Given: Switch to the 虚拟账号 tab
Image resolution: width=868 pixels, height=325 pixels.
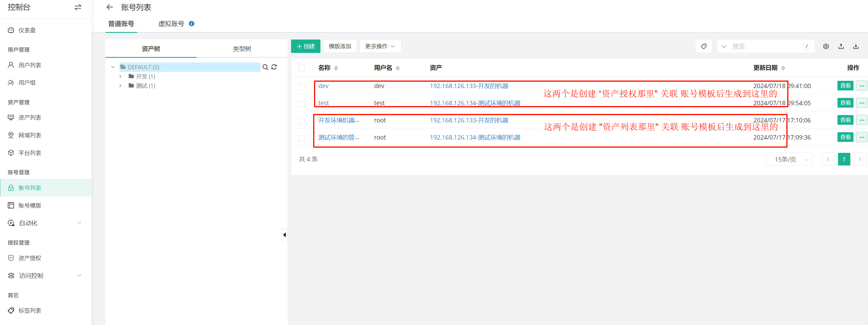Looking at the screenshot, I should (171, 24).
